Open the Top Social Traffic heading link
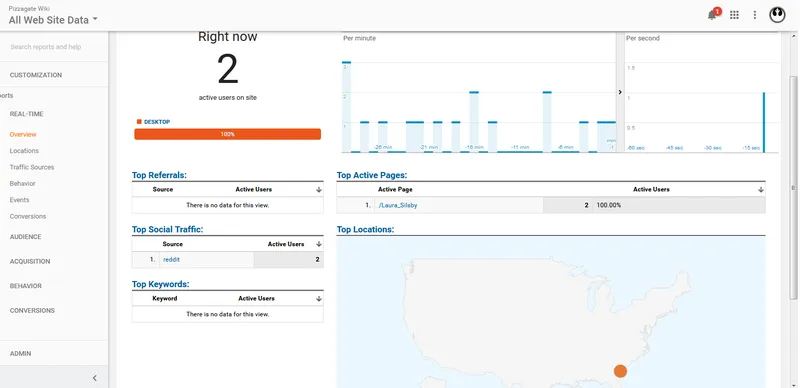Screen dimensions: 800x388 (x=167, y=230)
